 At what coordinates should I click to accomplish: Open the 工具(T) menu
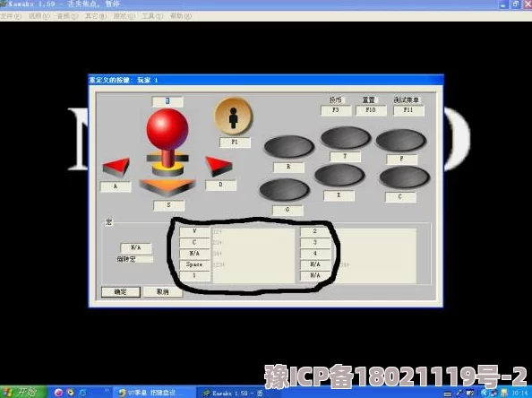tap(152, 16)
